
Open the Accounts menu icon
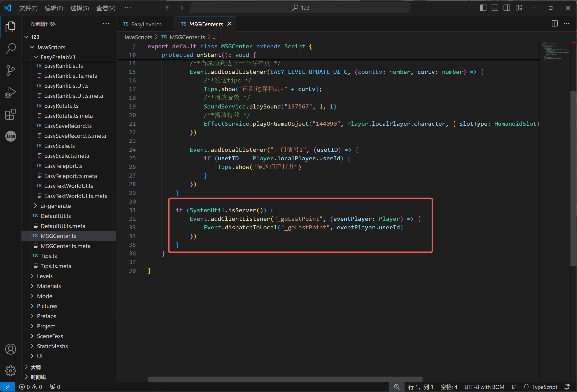point(10,349)
